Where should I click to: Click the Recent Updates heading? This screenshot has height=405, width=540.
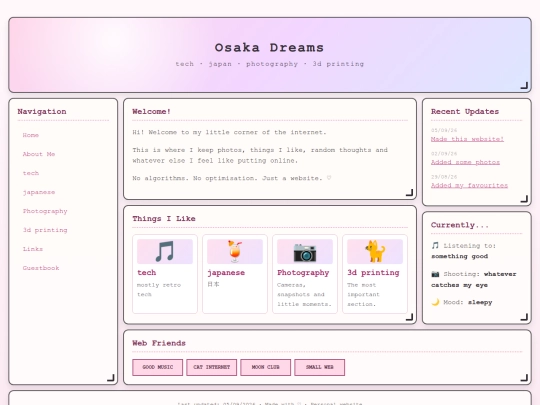465,112
